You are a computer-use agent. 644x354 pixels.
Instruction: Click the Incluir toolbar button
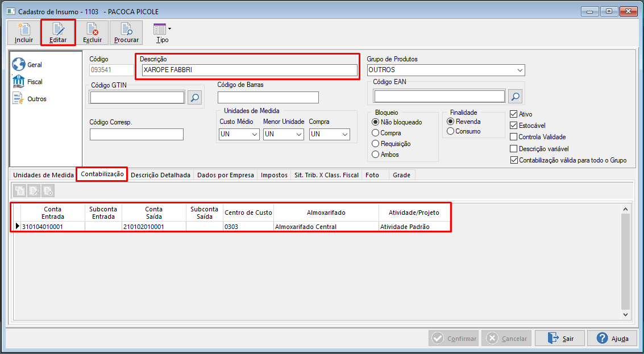[23, 32]
